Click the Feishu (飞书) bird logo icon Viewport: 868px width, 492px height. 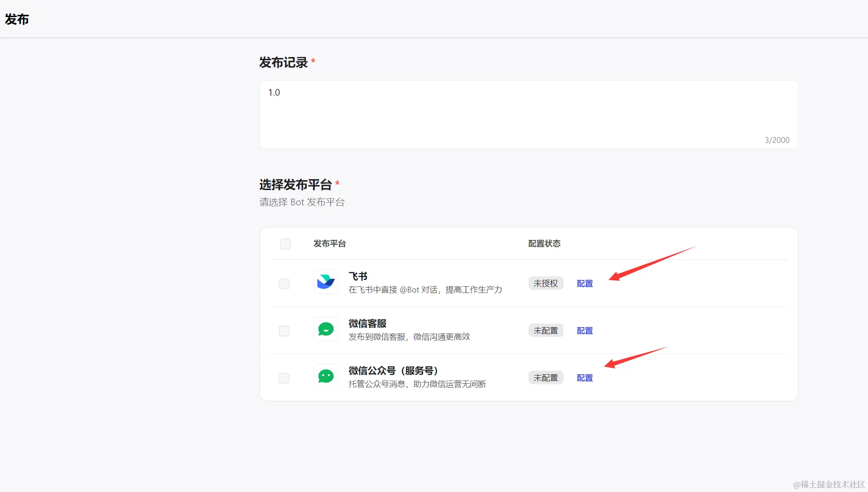[x=326, y=282]
